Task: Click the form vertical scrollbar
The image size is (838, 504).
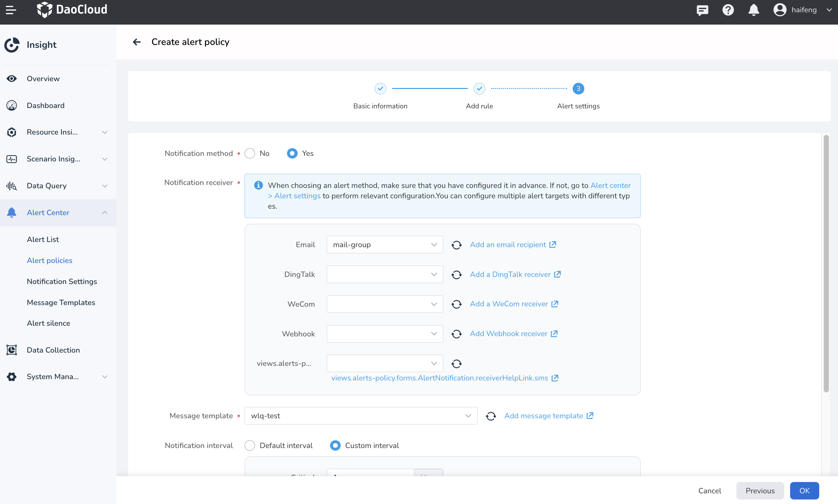Action: [x=826, y=264]
